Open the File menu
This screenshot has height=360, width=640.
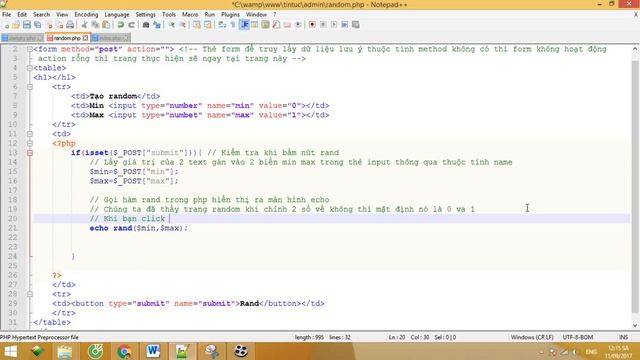click(7, 14)
